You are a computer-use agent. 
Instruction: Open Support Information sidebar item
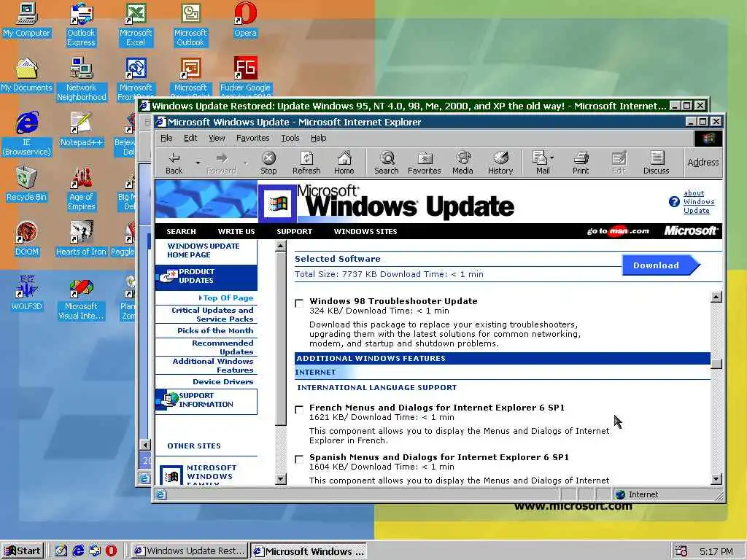click(x=206, y=400)
